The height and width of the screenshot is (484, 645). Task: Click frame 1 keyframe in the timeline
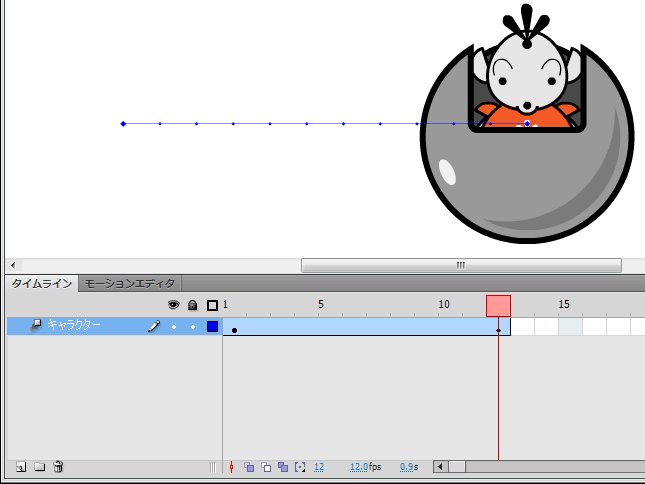234,328
